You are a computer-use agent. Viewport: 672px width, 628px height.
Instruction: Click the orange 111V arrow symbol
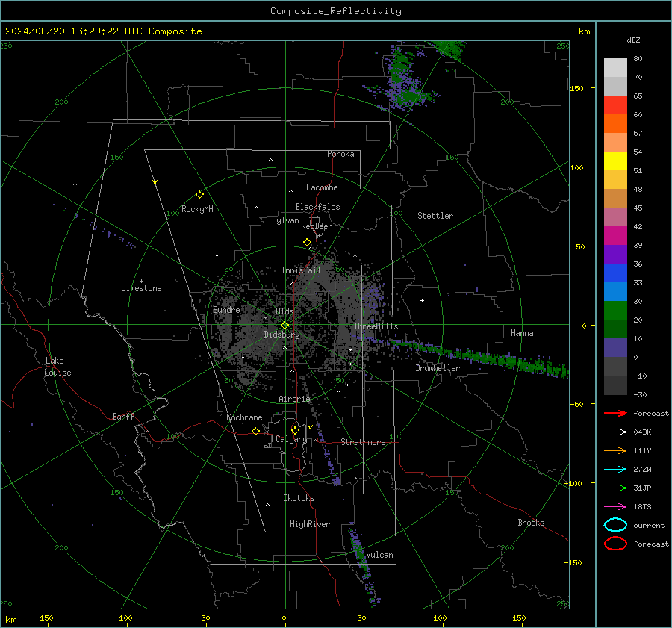click(x=615, y=450)
